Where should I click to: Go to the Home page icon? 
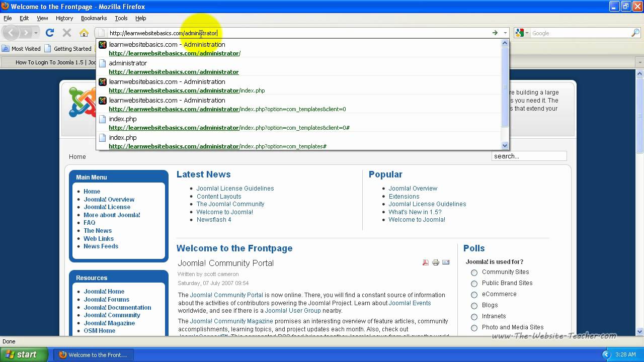pyautogui.click(x=84, y=33)
